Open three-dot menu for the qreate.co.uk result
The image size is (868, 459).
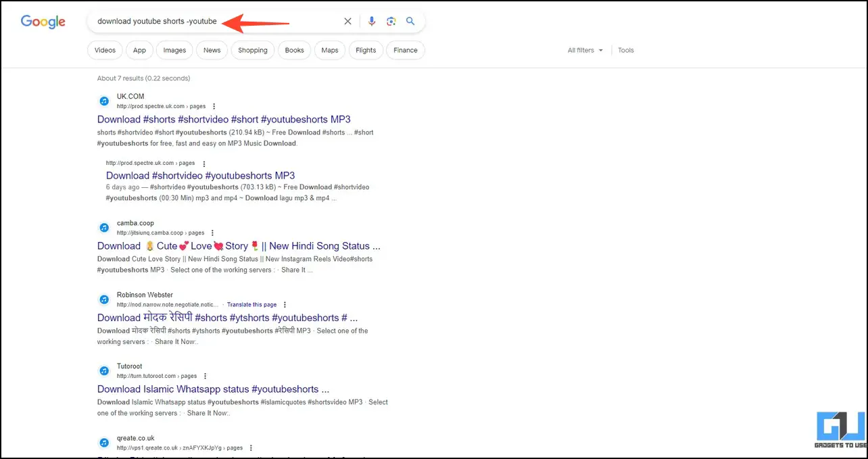pyautogui.click(x=251, y=448)
